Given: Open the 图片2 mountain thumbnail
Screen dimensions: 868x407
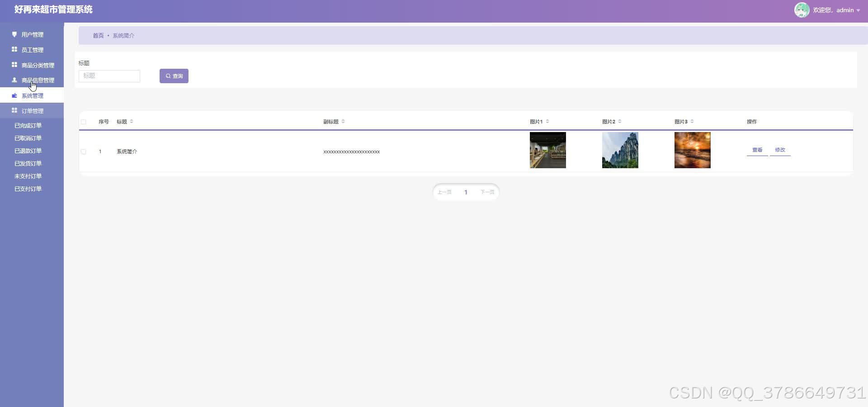Looking at the screenshot, I should (620, 150).
